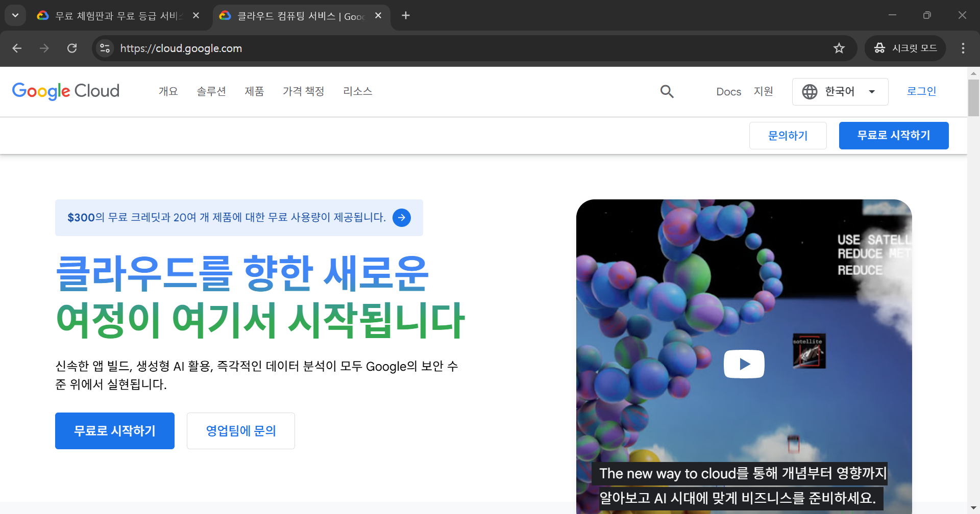Screen dimensions: 980x514
Task: Click the 문의하기 button
Action: [788, 136]
